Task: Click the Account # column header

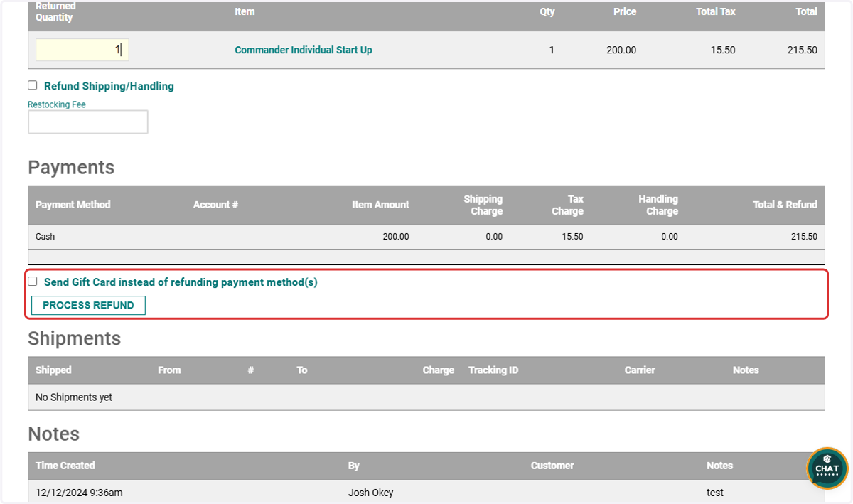Action: point(215,205)
